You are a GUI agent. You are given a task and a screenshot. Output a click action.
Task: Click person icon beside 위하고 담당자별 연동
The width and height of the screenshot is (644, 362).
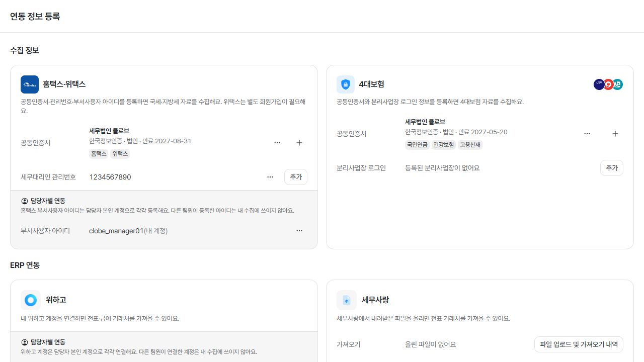click(x=25, y=342)
